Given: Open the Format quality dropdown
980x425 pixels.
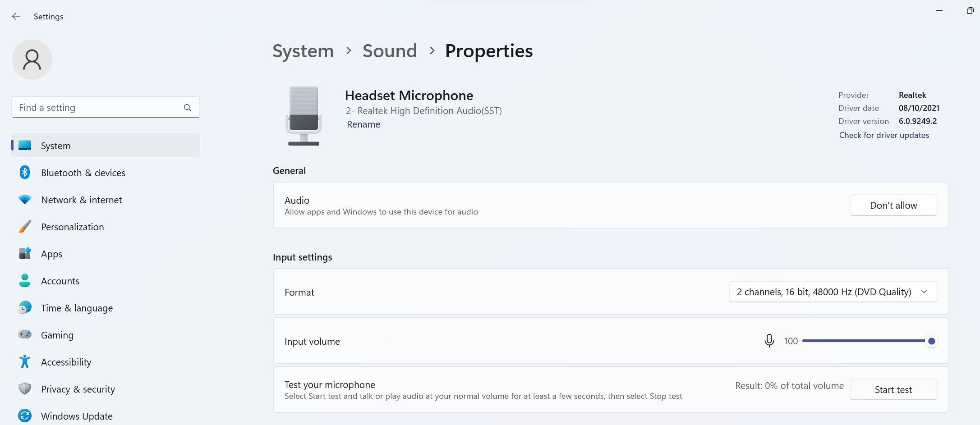Looking at the screenshot, I should [833, 292].
